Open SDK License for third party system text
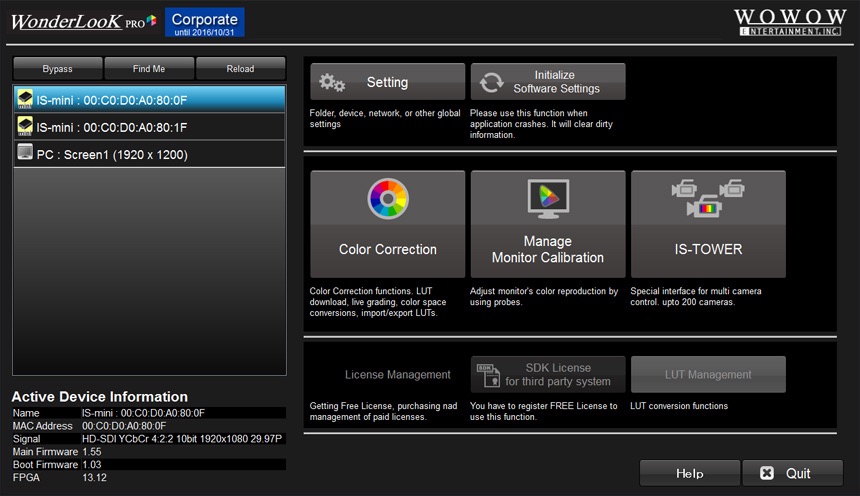 (558, 375)
